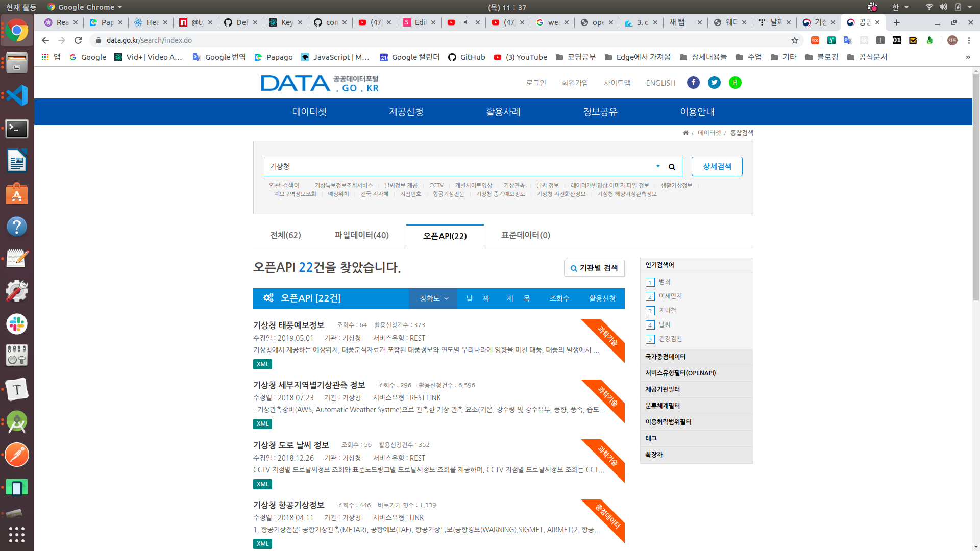Viewport: 980px width, 551px height.
Task: Open the Facebook social icon in header
Action: [693, 83]
